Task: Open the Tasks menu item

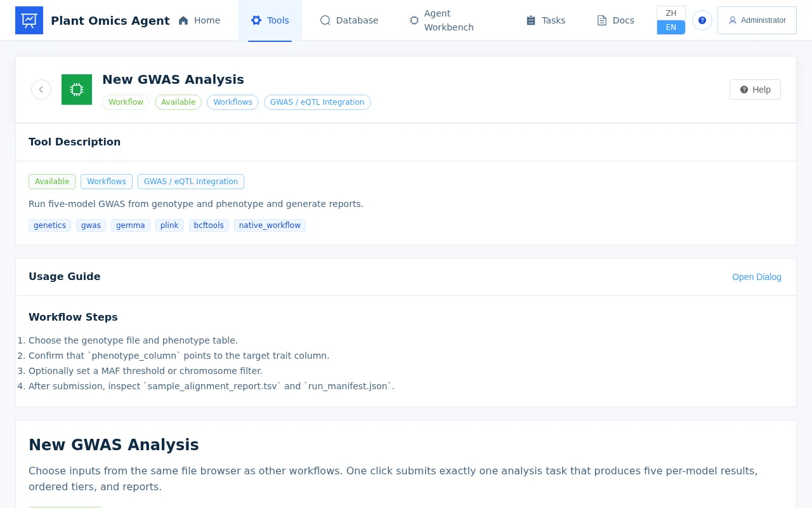Action: point(546,20)
